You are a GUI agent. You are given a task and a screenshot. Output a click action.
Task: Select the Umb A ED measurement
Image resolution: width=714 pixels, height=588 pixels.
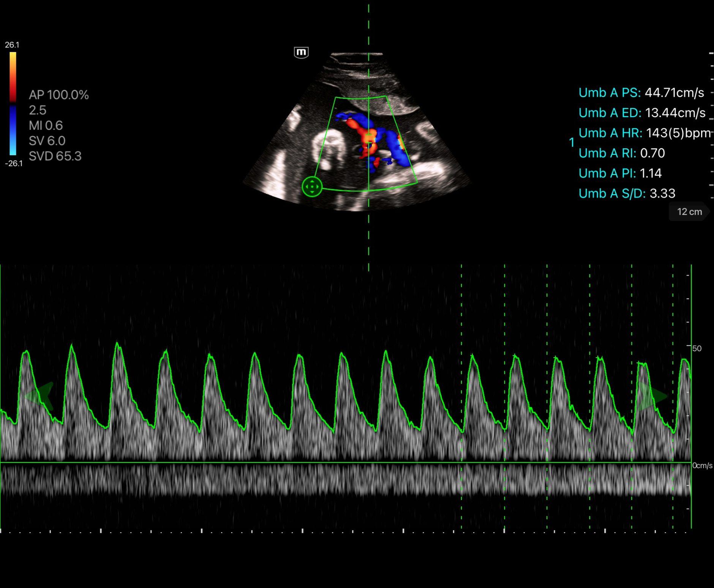pyautogui.click(x=642, y=113)
